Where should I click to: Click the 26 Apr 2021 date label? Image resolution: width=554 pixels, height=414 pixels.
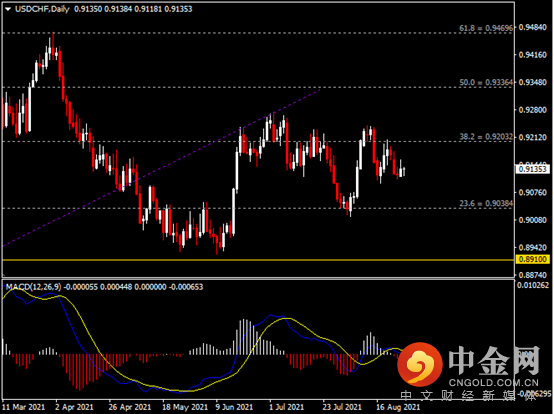click(x=129, y=407)
